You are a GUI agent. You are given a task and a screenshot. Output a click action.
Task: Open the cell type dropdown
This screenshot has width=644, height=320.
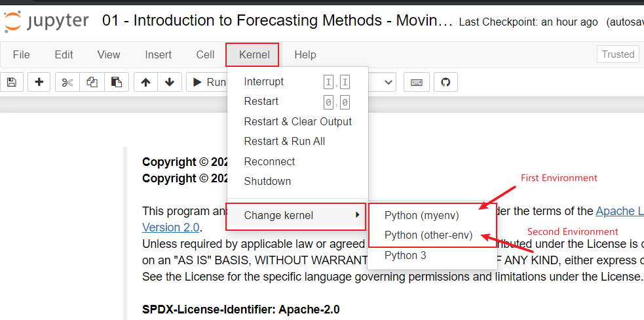[382, 82]
